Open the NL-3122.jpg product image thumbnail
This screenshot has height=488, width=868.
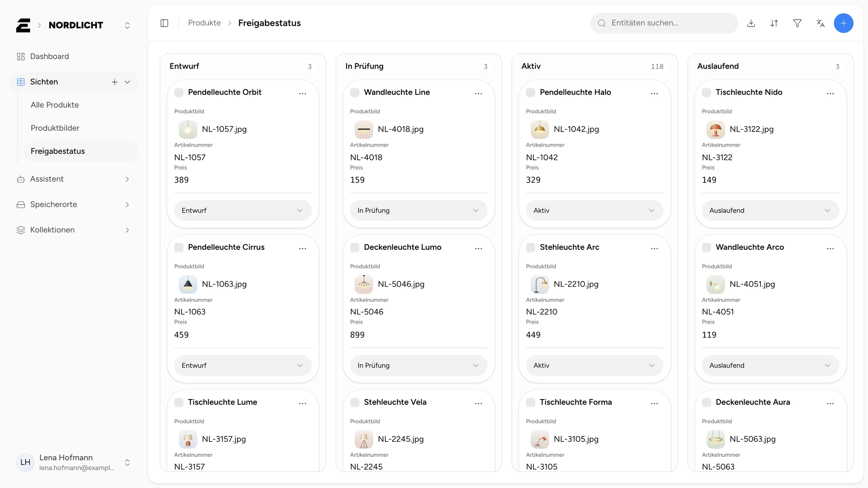click(x=716, y=129)
